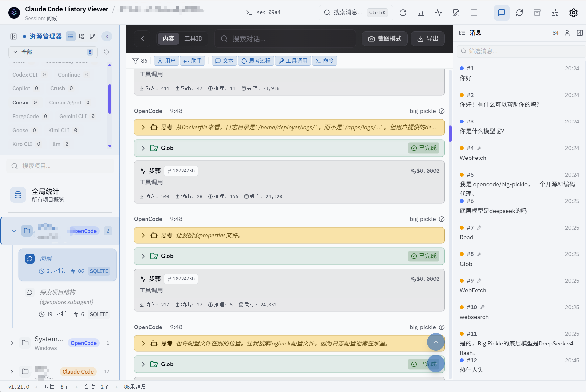Open the sliders adjustment icon
Viewport: 586px width, 392px height.
pos(555,13)
